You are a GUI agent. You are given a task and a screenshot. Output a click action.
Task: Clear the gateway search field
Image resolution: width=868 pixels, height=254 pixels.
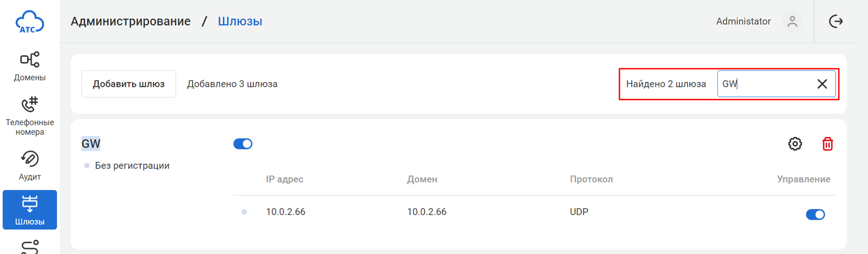coord(822,84)
